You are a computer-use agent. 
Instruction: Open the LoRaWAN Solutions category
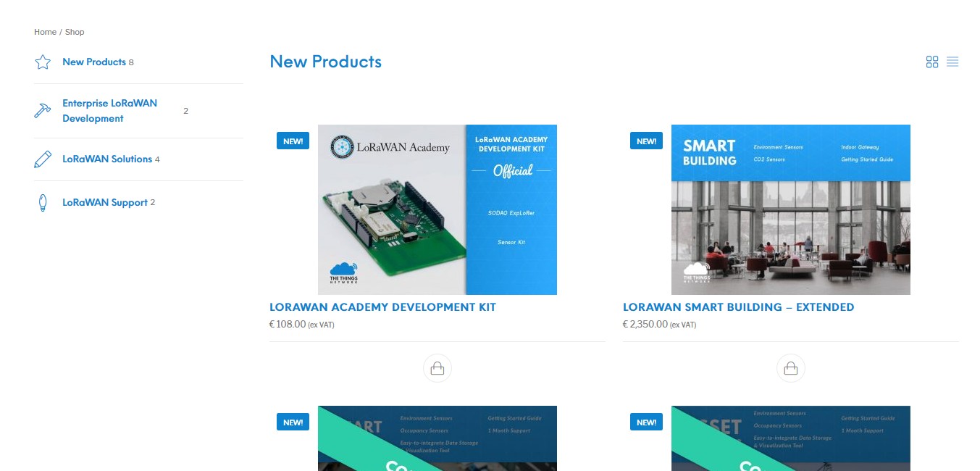tap(107, 159)
